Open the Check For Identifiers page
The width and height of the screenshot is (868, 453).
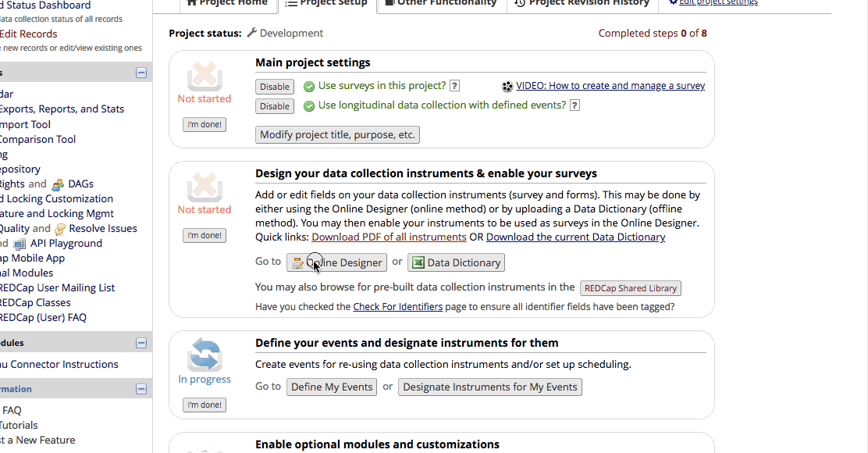click(397, 307)
